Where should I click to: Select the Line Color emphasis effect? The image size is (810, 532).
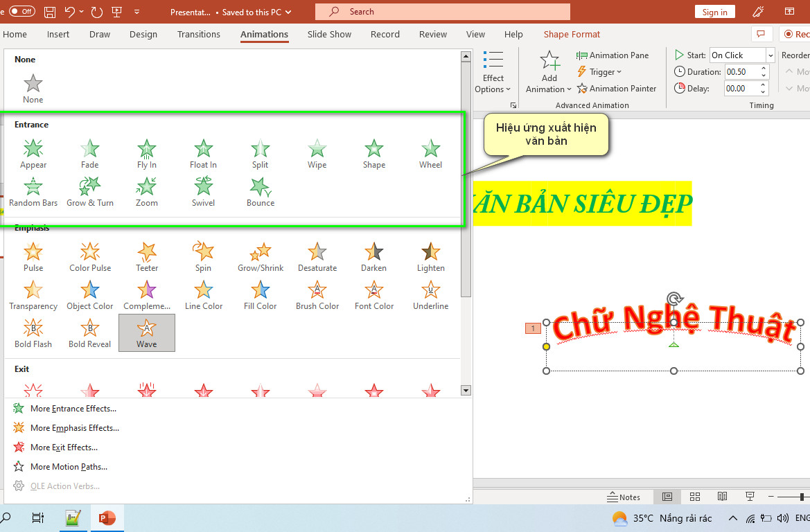pos(204,296)
